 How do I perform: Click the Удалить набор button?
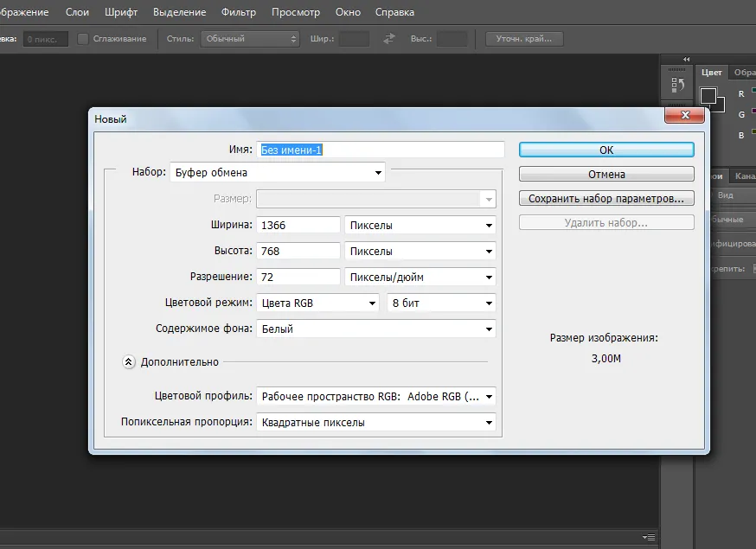606,222
